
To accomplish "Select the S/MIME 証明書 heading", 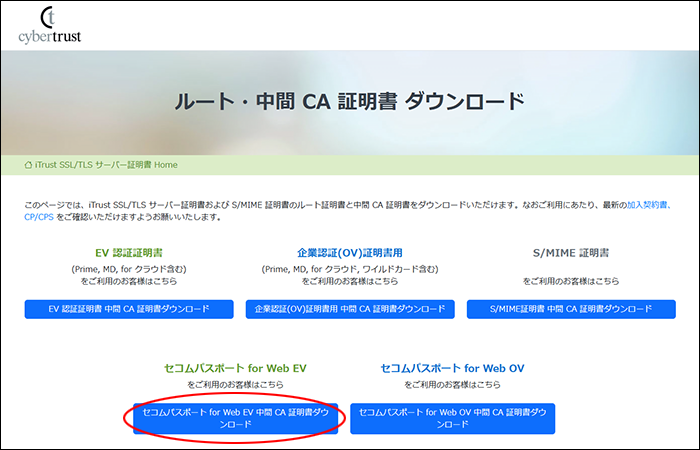I will tap(571, 253).
